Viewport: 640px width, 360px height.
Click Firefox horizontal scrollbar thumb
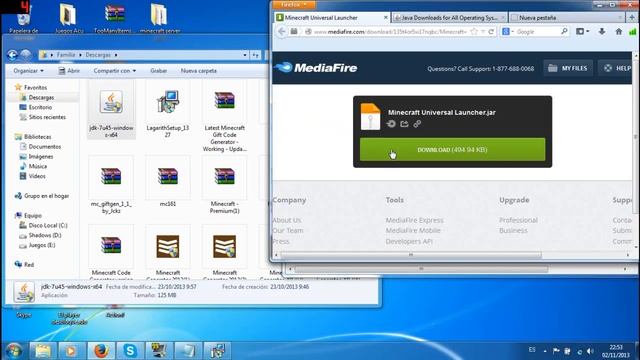click(411, 255)
